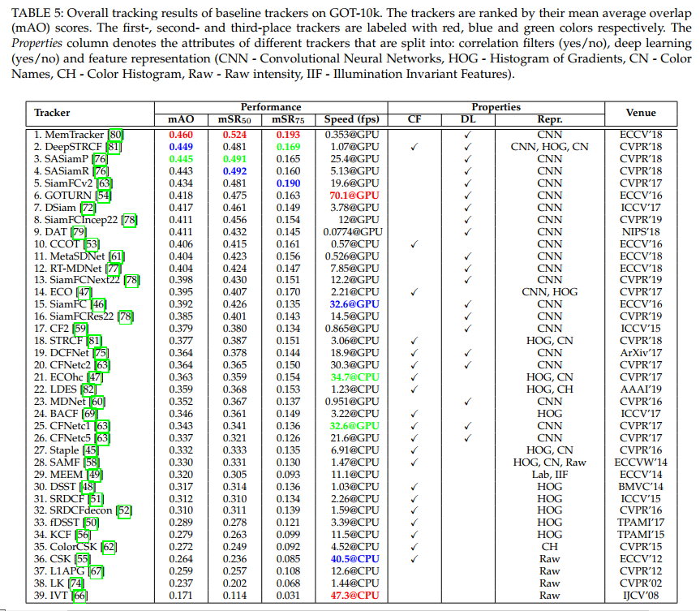This screenshot has width=700, height=611.
Task: Select the CF checkmark for DeepSTRCF
Action: click(x=414, y=147)
